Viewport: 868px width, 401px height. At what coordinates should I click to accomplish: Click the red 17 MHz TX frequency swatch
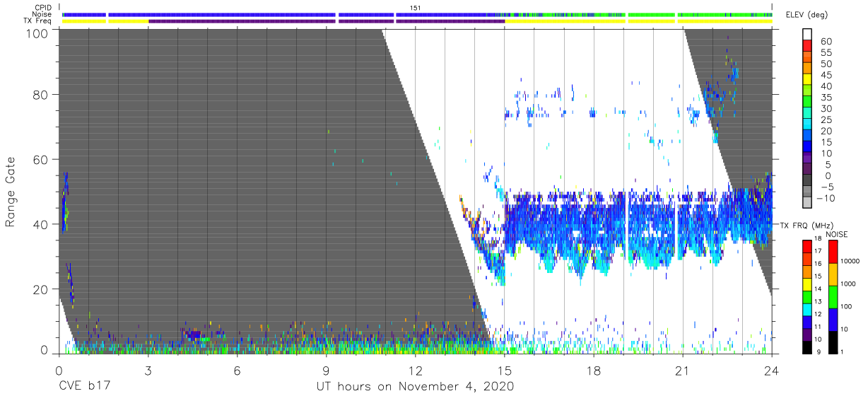point(808,246)
